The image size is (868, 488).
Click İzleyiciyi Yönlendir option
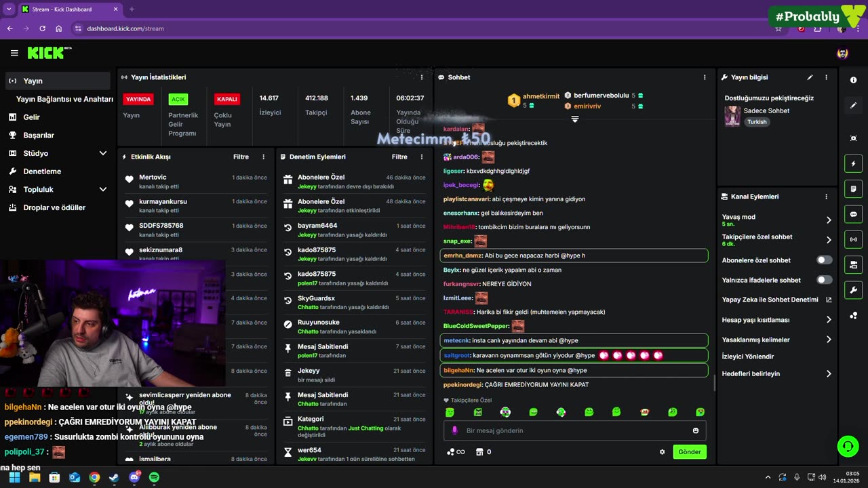[x=748, y=357]
